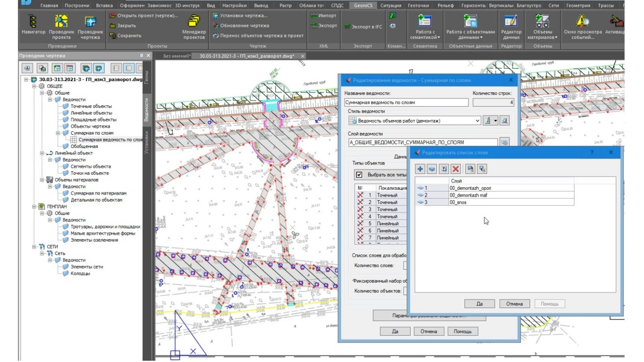Click the magnifier preview icon next to style
The height and width of the screenshot is (362, 644).
[x=504, y=121]
